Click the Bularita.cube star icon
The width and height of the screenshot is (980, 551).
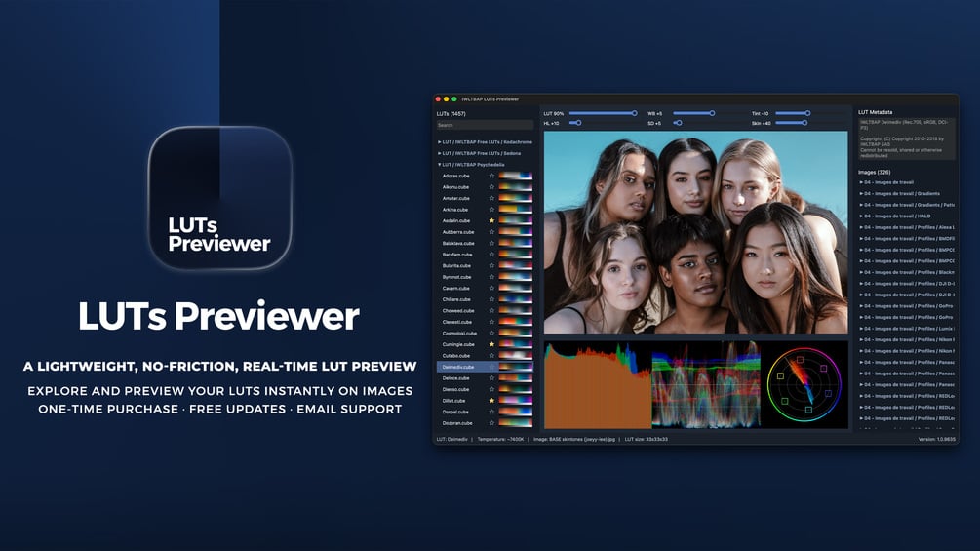point(491,266)
